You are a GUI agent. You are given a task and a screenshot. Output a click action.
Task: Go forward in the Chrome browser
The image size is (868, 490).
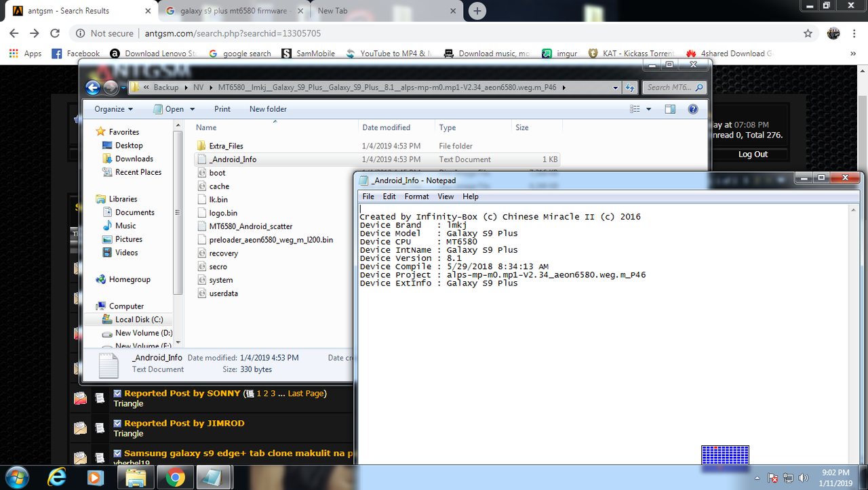pos(35,33)
